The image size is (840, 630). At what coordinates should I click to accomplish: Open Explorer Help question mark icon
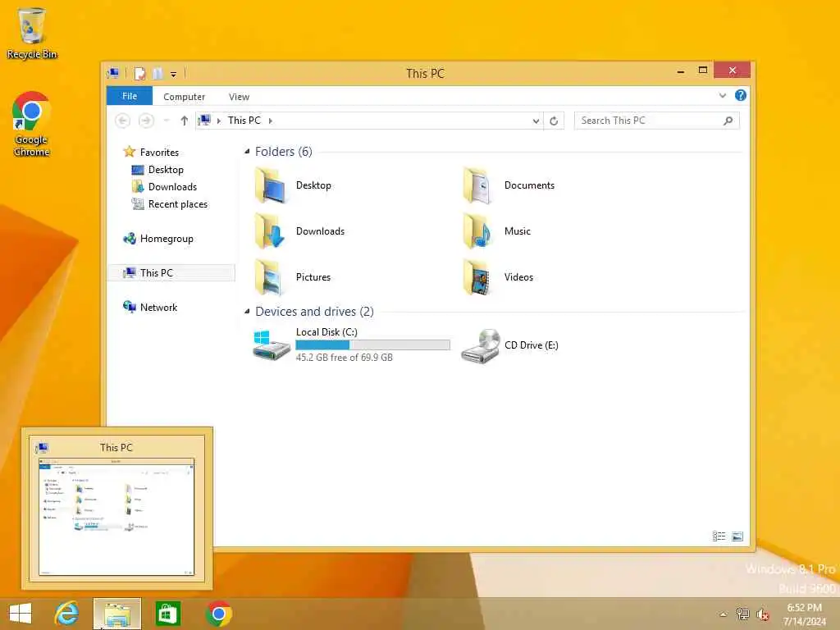point(741,95)
